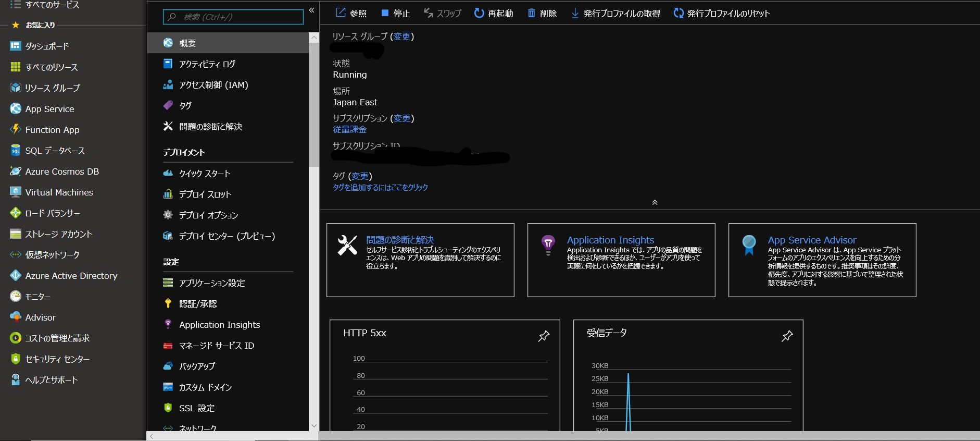Screen dimensions: 980x441
Task: Collapse the resource menu with double chevron
Action: tap(311, 10)
